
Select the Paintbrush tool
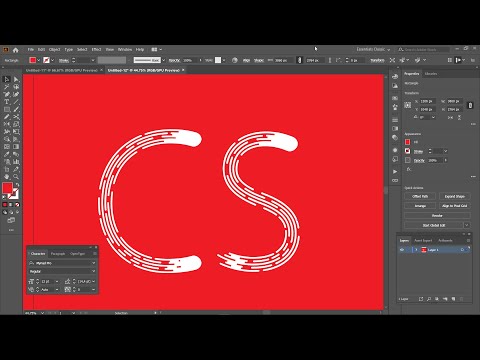tap(16, 109)
